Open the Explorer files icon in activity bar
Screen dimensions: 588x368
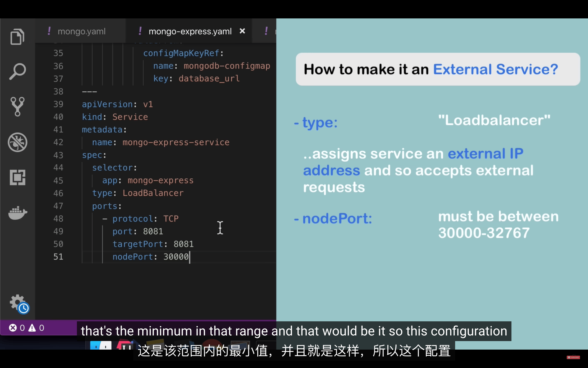click(18, 37)
